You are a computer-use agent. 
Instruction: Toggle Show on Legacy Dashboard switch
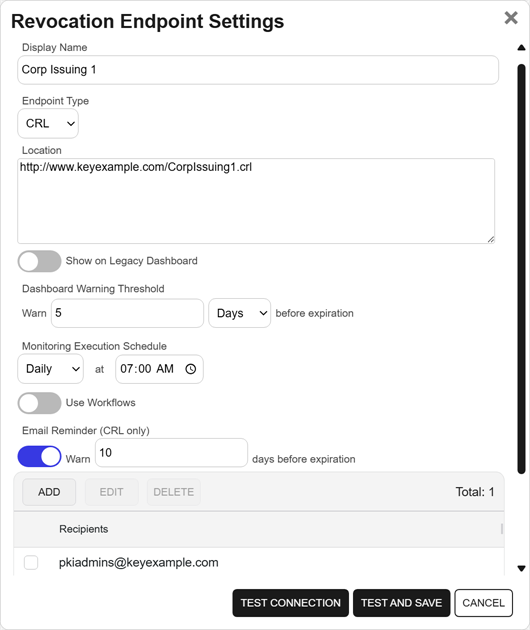(x=39, y=261)
